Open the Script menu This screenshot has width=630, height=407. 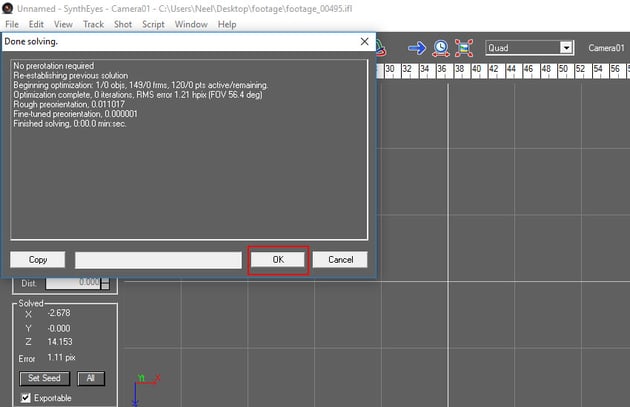coord(153,25)
